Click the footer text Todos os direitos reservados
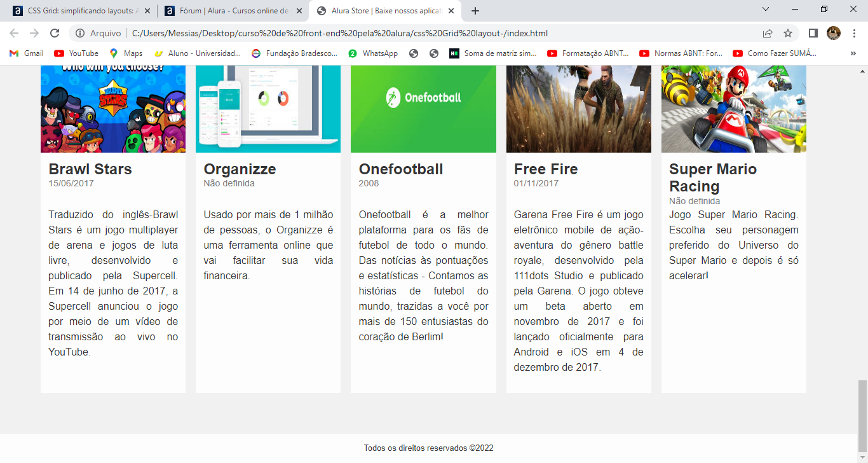 (x=429, y=448)
